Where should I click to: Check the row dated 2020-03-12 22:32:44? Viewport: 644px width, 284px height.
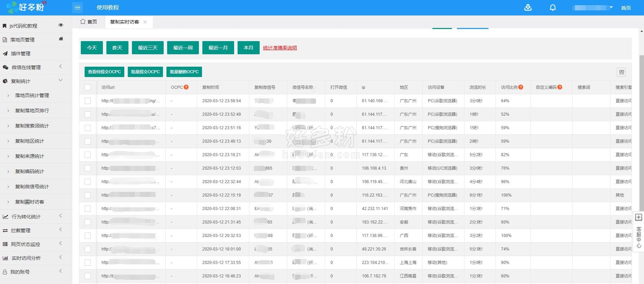tap(88, 182)
